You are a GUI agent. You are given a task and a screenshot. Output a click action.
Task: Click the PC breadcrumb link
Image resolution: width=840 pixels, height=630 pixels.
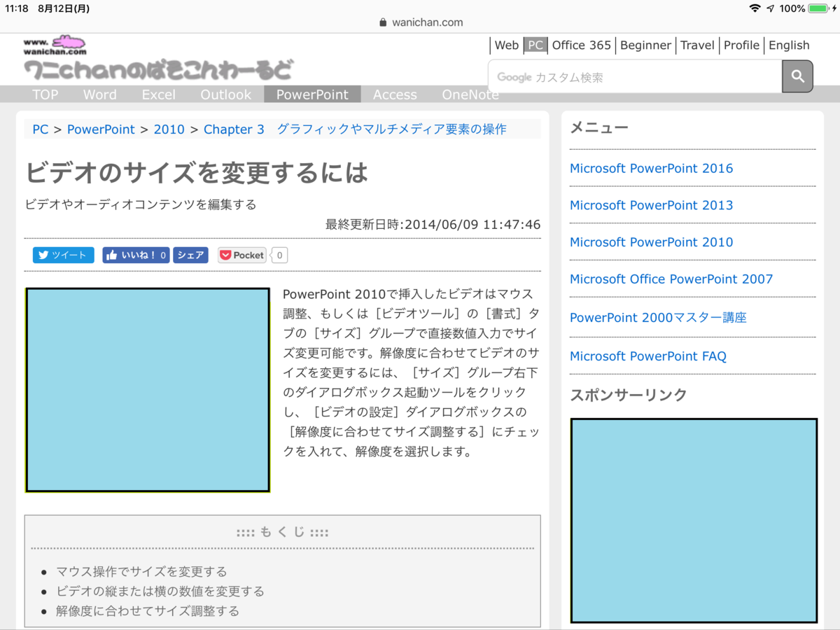pos(41,129)
